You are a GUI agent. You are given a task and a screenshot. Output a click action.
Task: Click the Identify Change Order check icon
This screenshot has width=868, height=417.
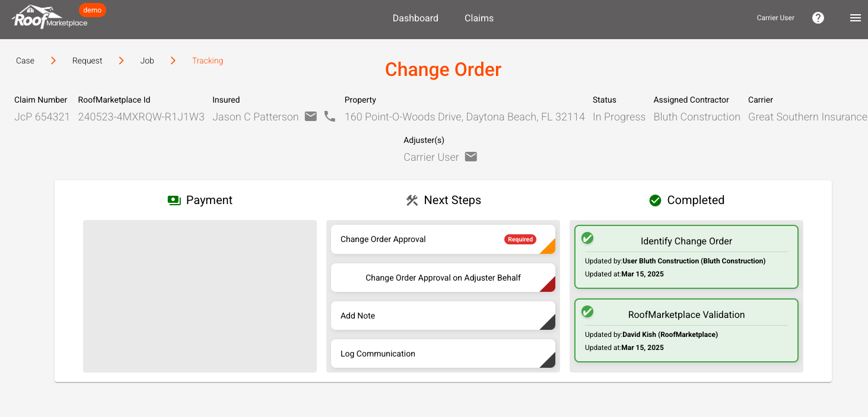pos(587,238)
